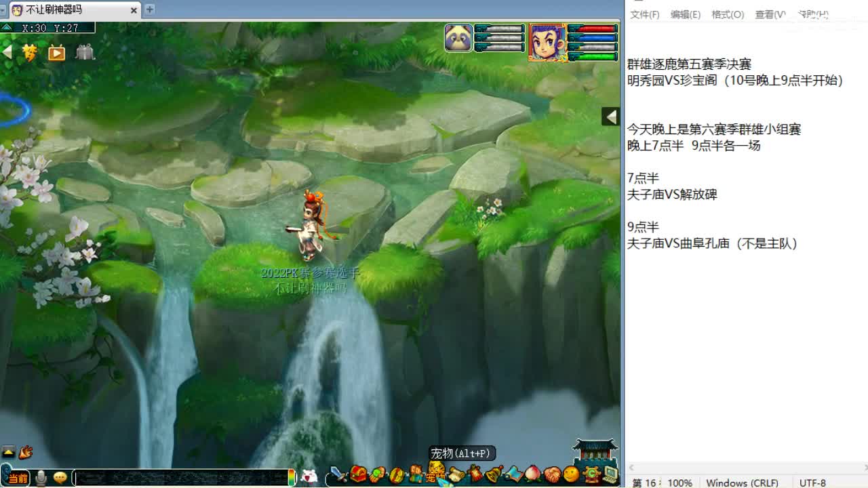Click the character's green experience bar
This screenshot has width=868, height=488.
[x=593, y=56]
